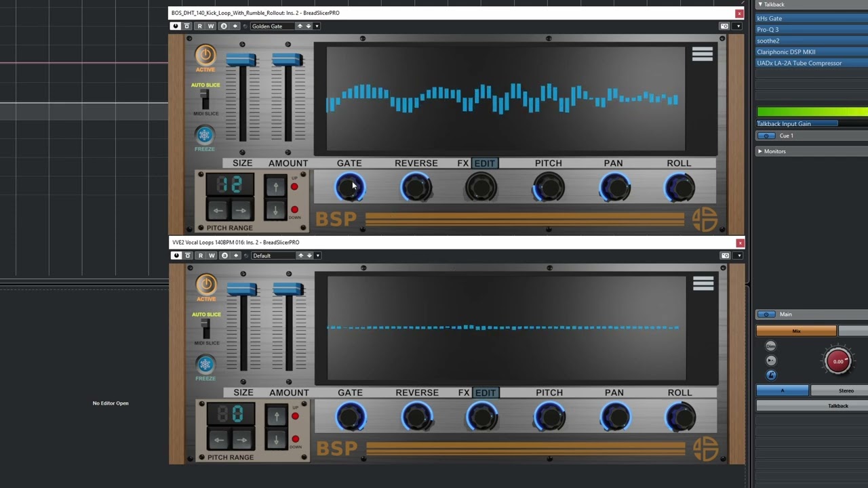
Task: Open preset menu arrow beside Default
Action: tap(317, 256)
